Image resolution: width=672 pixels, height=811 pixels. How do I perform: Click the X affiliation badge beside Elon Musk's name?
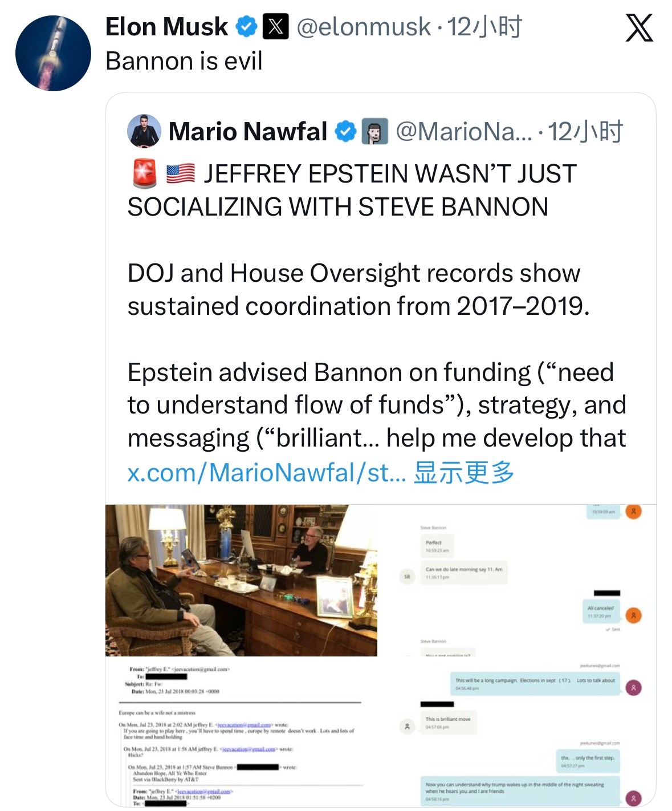275,25
